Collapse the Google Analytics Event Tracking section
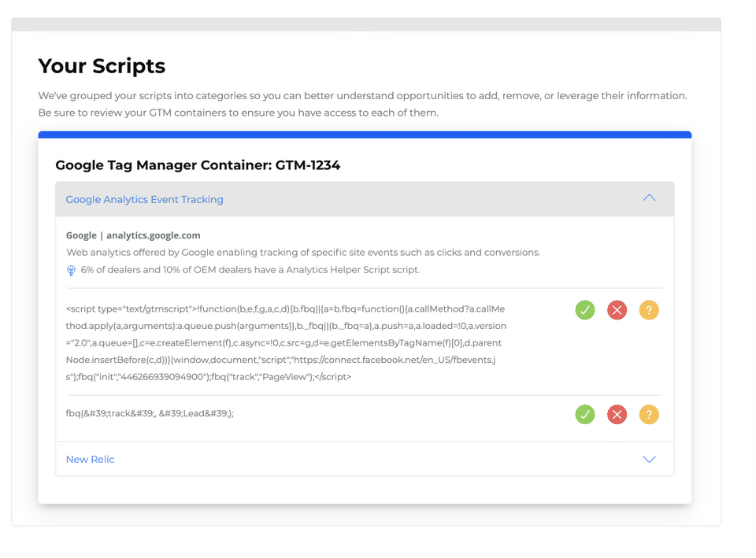756x558 pixels. coord(650,198)
